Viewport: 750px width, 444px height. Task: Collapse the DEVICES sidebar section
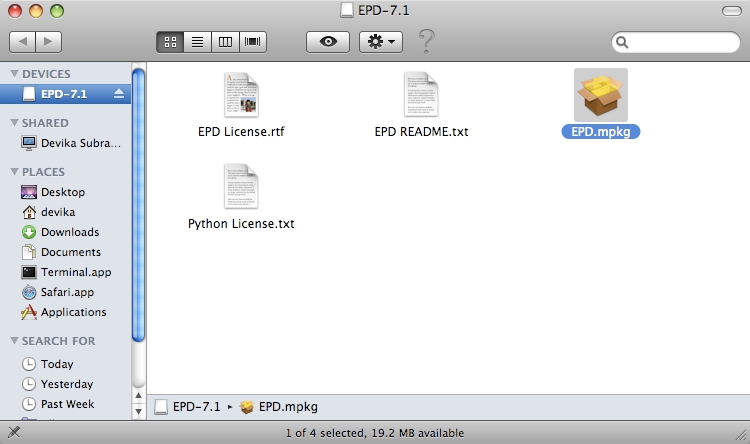click(14, 74)
